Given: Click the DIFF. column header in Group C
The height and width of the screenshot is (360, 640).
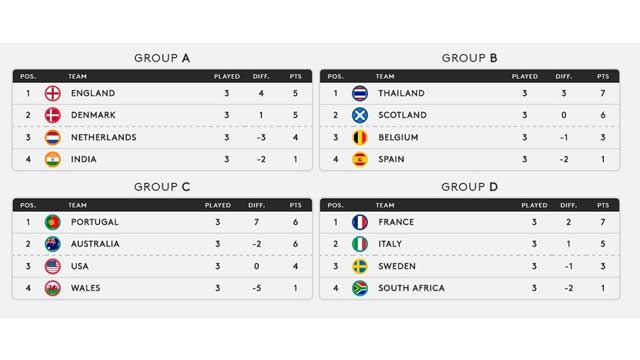Looking at the screenshot, I should [x=256, y=205].
